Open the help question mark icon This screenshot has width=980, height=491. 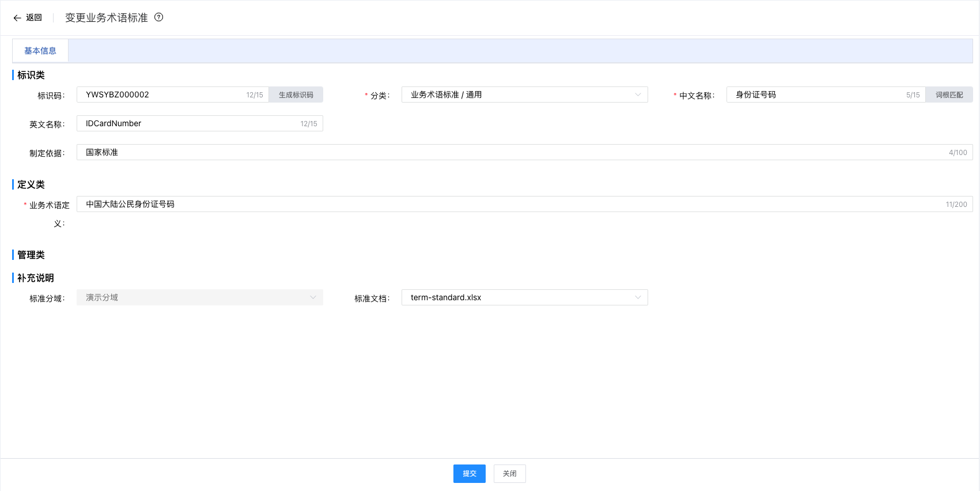tap(159, 17)
